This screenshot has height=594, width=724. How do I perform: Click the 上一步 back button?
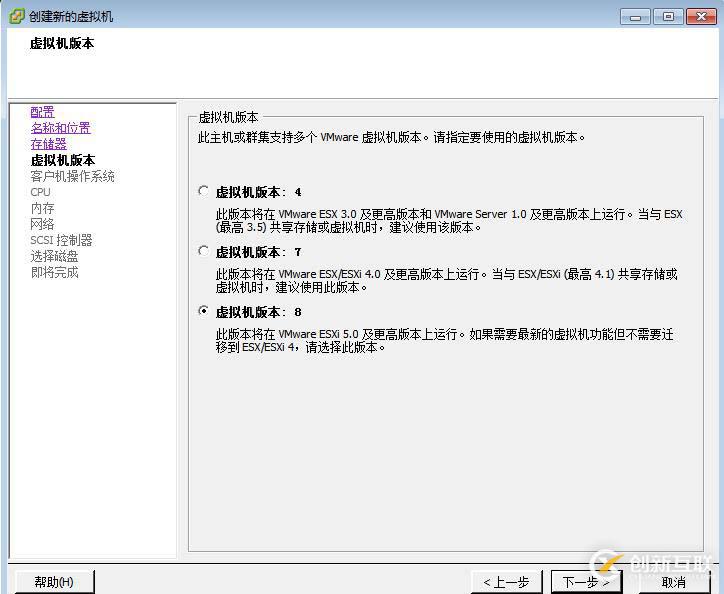pos(506,582)
